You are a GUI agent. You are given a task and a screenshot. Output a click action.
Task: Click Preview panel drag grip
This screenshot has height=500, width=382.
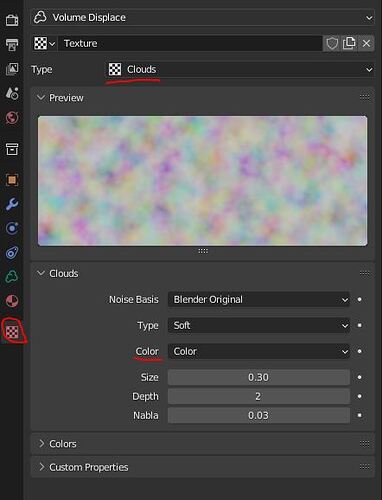click(x=365, y=97)
